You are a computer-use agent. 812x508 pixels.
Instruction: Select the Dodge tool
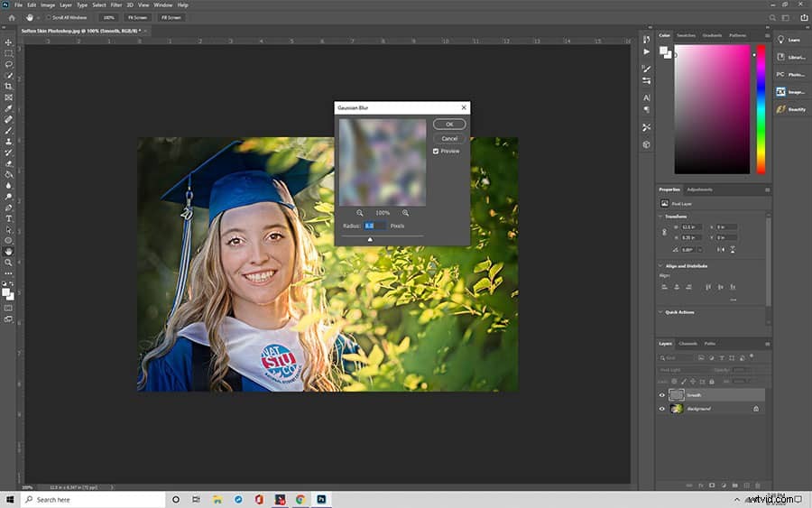8,197
